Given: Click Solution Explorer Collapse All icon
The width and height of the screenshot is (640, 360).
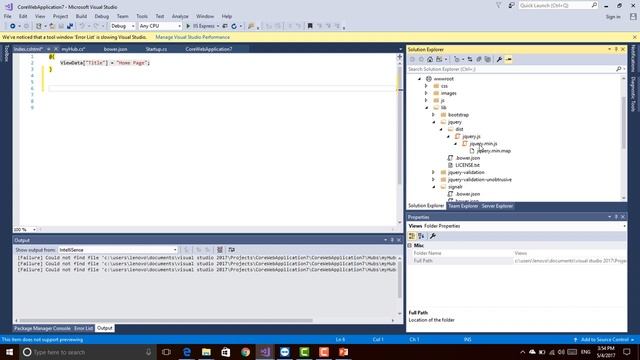Looking at the screenshot, I should click(x=479, y=60).
